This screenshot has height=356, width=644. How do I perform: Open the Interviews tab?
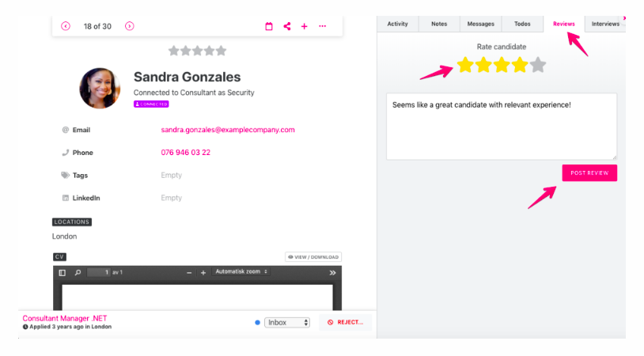(x=605, y=24)
